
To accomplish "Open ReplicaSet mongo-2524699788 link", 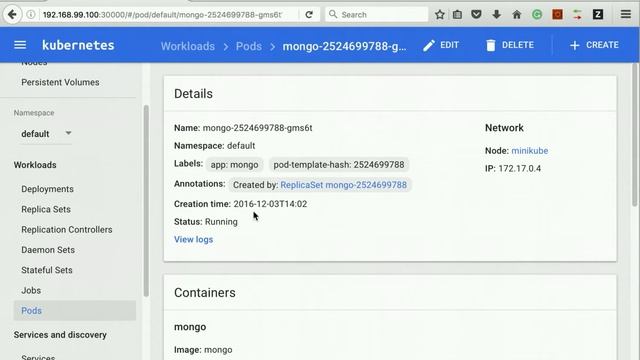I will click(343, 185).
